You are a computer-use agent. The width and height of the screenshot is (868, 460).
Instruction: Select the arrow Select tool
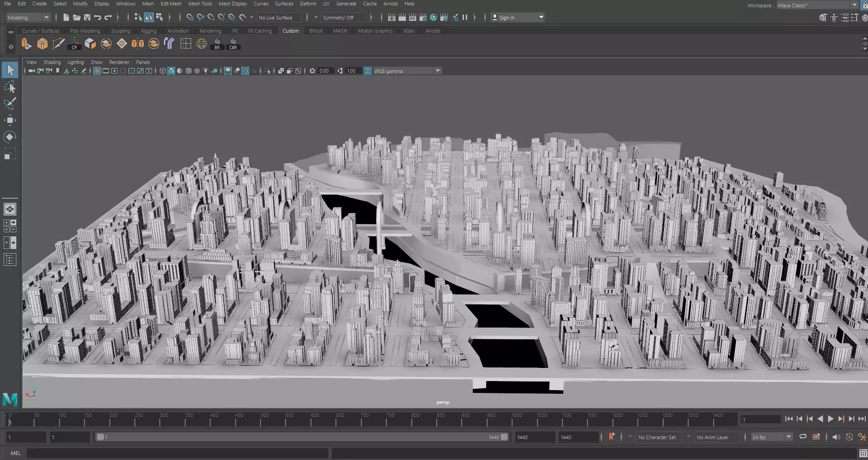(x=10, y=70)
